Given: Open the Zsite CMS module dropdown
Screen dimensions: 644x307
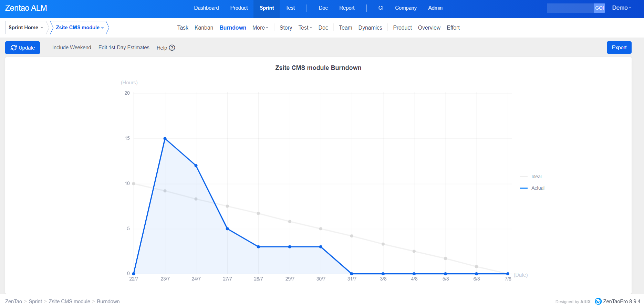Looking at the screenshot, I should [x=80, y=28].
